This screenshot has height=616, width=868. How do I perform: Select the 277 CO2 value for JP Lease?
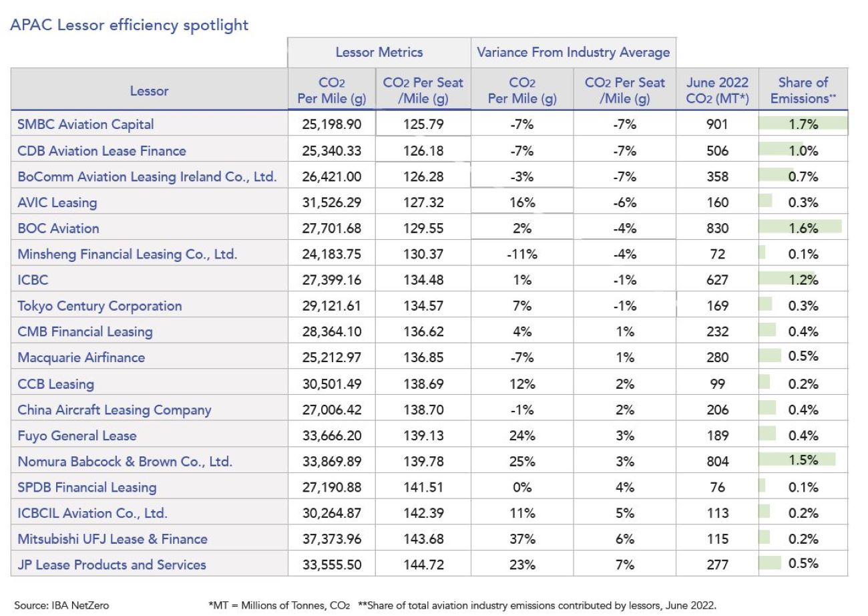718,565
